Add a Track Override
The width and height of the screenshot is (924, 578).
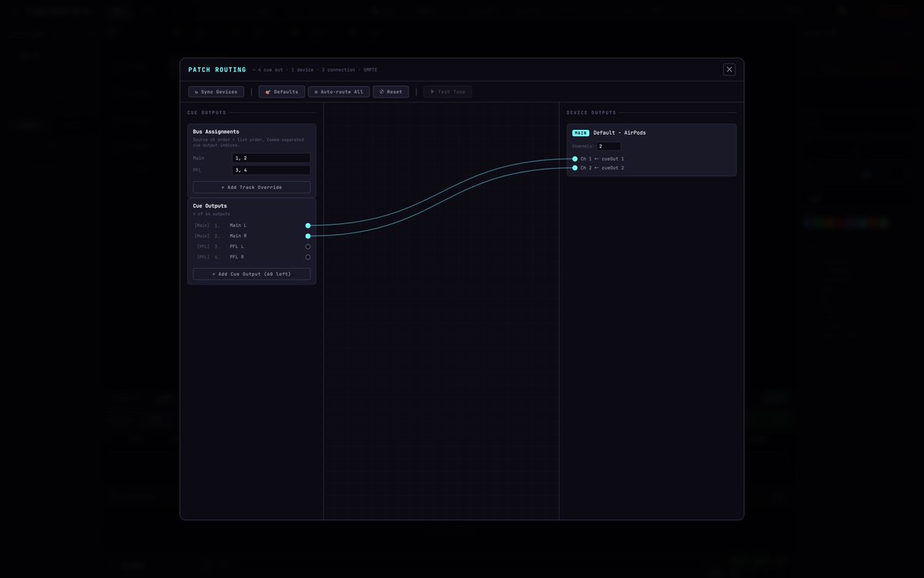click(252, 187)
